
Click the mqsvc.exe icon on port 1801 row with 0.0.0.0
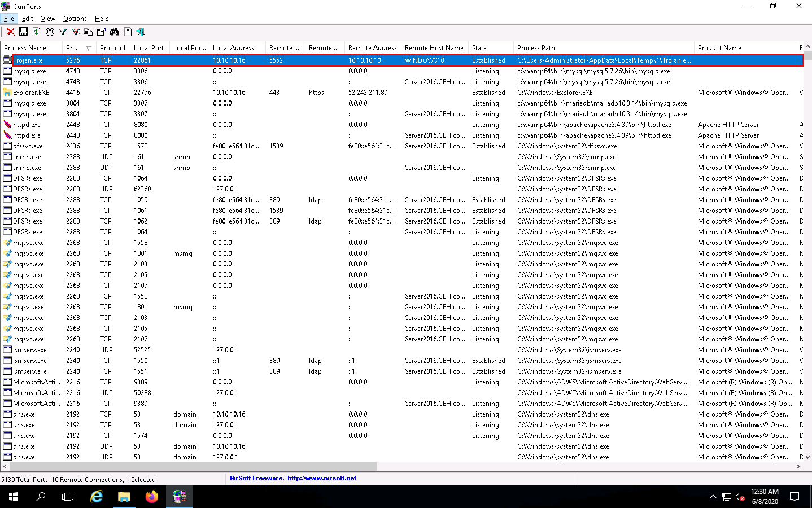[7, 253]
